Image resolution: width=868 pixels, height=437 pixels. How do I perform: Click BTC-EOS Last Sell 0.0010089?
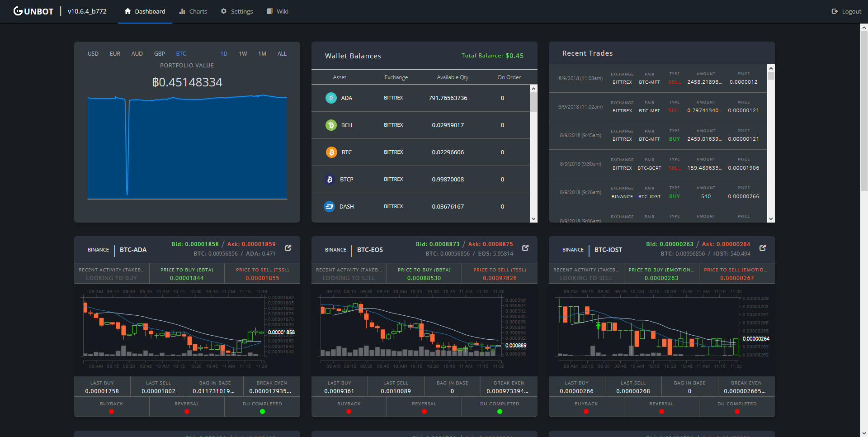click(x=396, y=391)
